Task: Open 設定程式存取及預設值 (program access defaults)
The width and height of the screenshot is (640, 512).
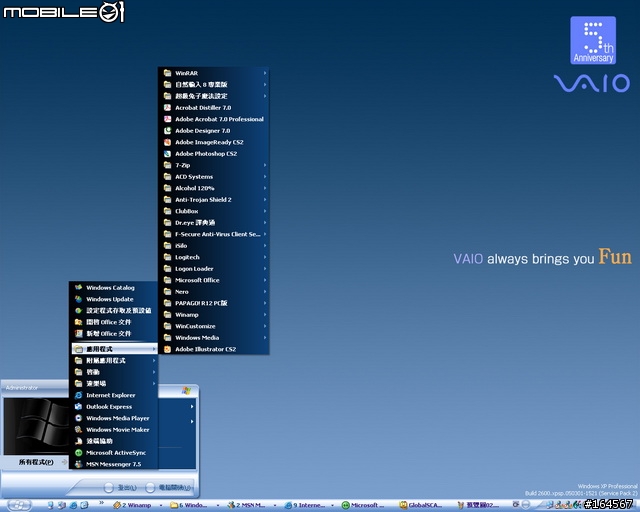Action: 114,310
